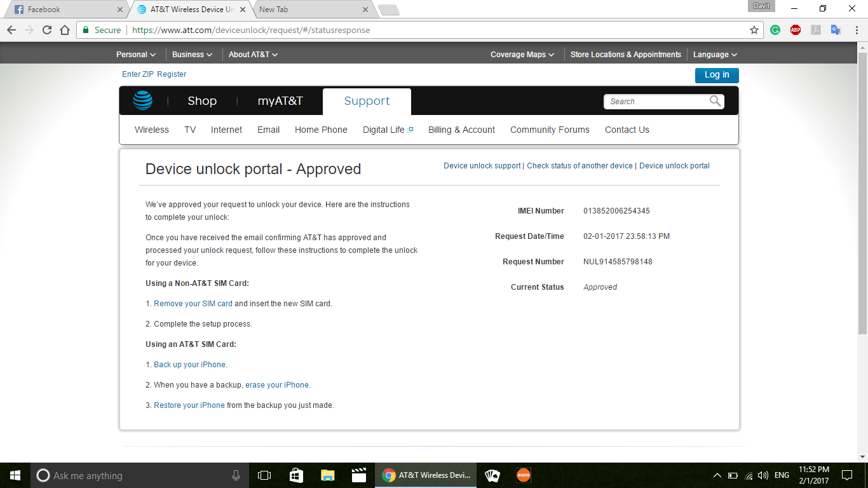Show hidden system tray icons
Image resolution: width=868 pixels, height=488 pixels.
(x=717, y=475)
